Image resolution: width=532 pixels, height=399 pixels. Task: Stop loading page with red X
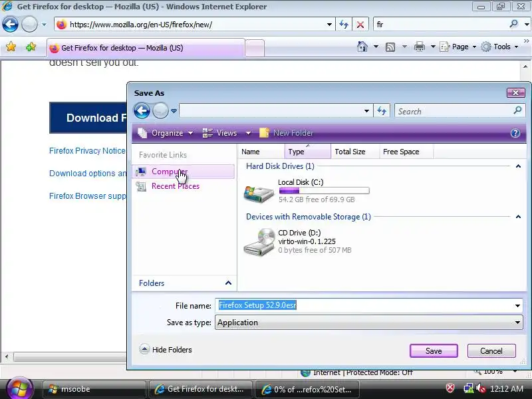[360, 25]
